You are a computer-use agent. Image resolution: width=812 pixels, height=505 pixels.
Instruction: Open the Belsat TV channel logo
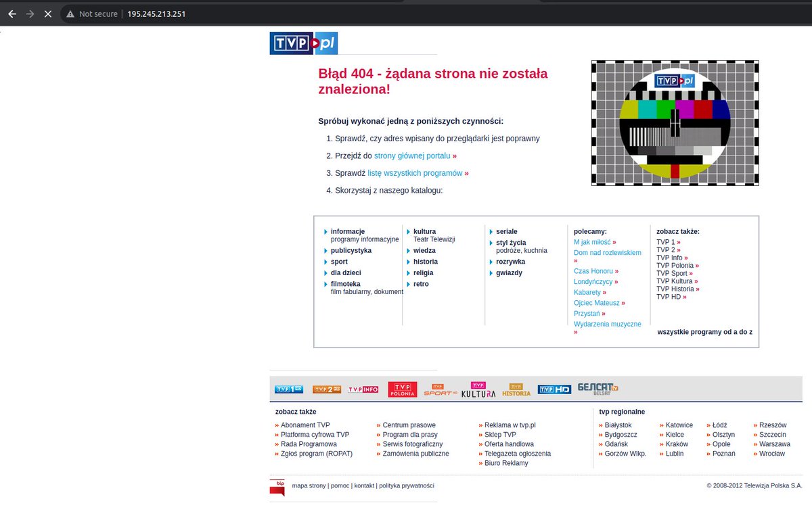pos(597,389)
